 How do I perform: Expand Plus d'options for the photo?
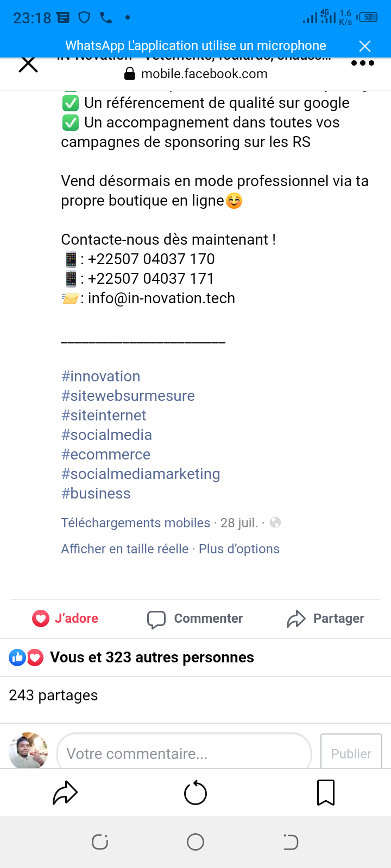point(239,549)
